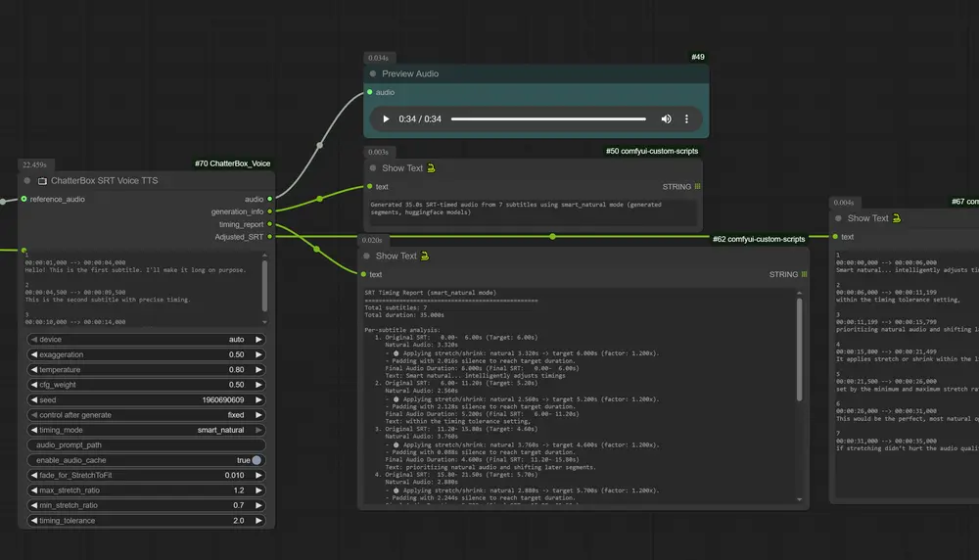Increase the device option with right arrow

click(258, 340)
